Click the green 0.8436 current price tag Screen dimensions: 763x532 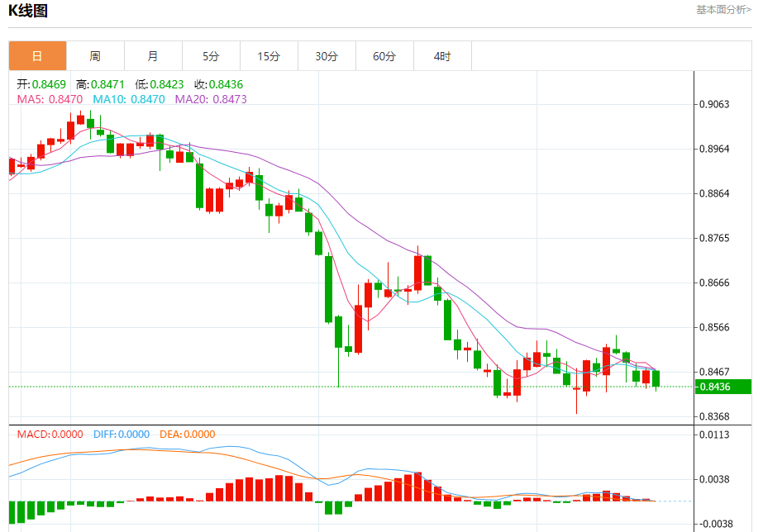coord(723,387)
